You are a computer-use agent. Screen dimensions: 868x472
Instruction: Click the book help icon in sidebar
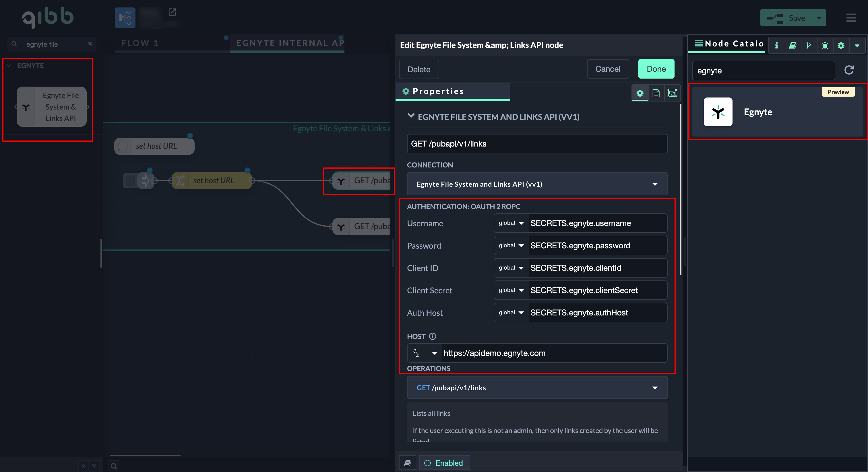coord(793,45)
